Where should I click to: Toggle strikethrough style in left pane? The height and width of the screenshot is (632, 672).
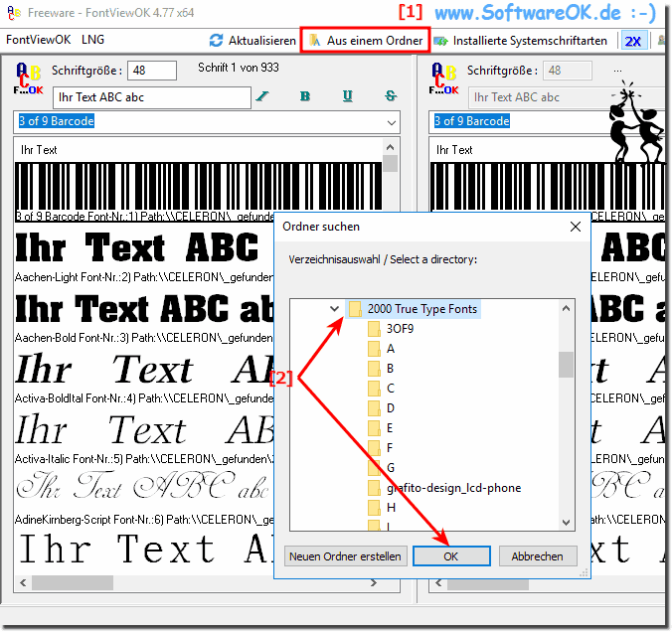391,96
